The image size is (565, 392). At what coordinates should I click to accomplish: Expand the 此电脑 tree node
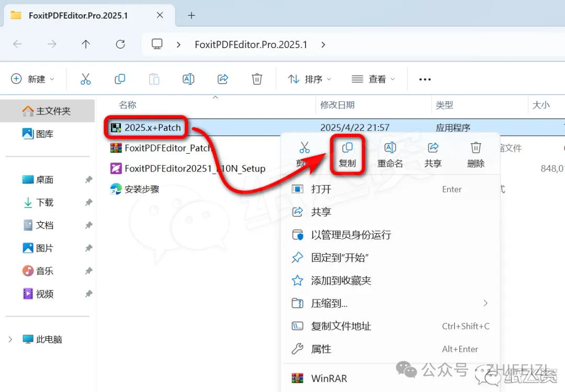pyautogui.click(x=10, y=339)
